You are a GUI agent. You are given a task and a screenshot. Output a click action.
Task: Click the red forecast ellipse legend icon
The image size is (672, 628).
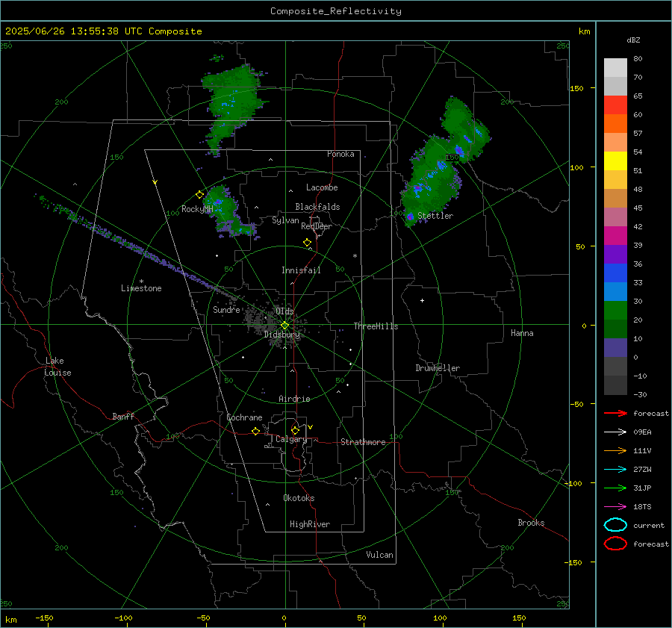(x=615, y=544)
